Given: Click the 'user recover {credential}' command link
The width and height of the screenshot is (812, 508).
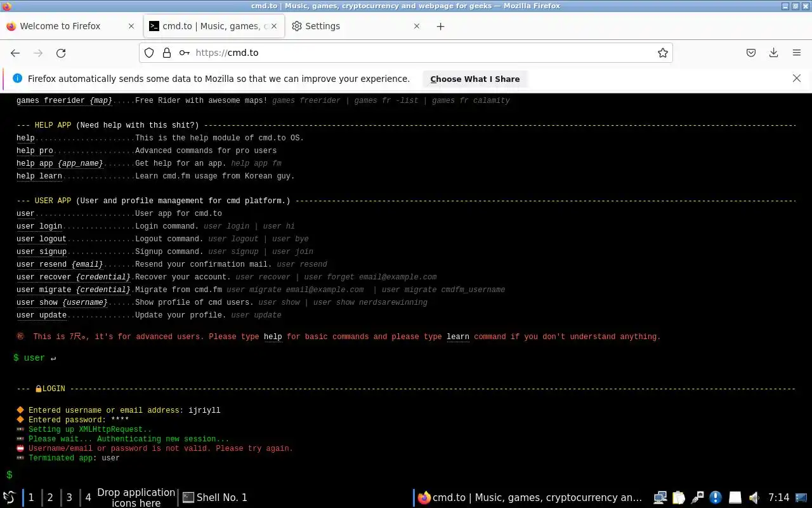Looking at the screenshot, I should 74,277.
